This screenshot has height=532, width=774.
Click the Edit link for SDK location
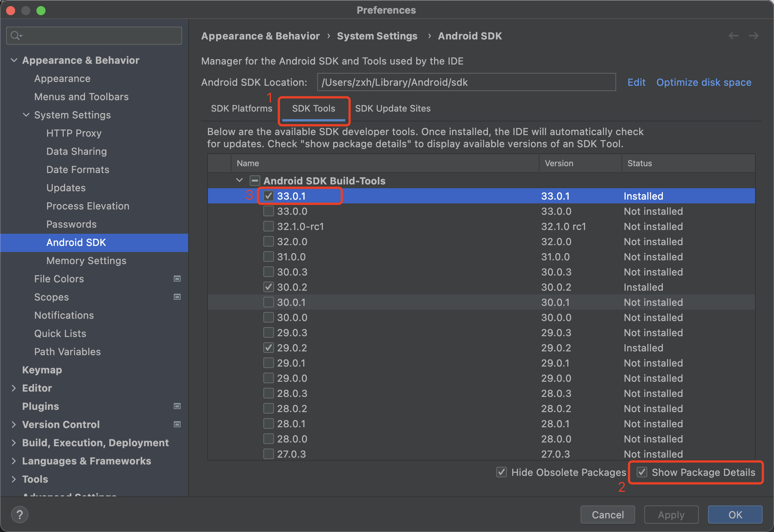635,82
